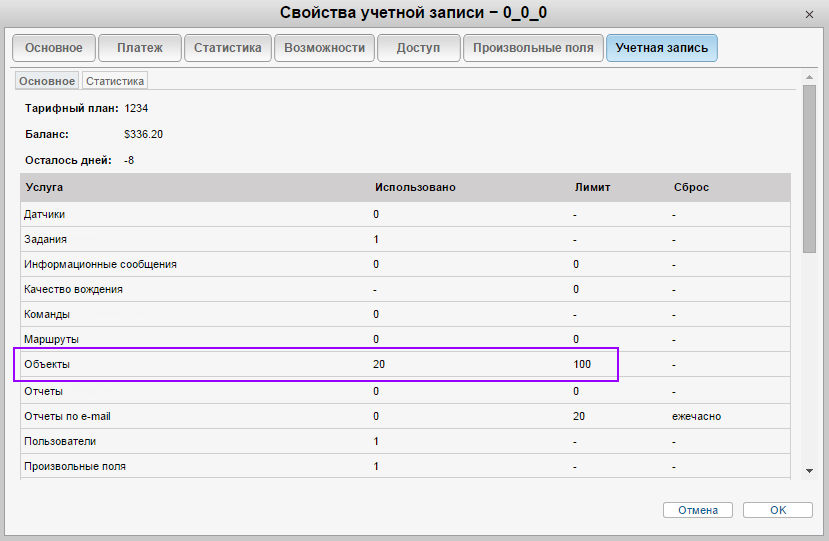Select the Произвольные поля tab
Viewport: 829px width, 541px height.
point(533,48)
